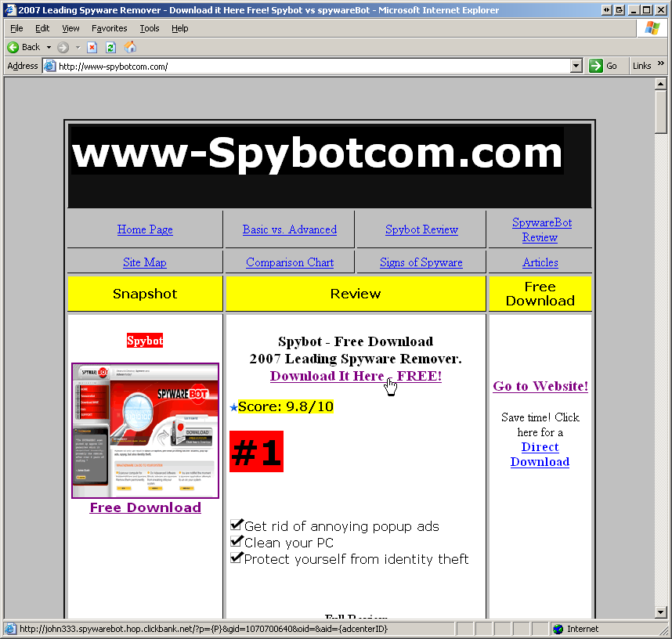Open the Basic vs. Advanced link

290,229
